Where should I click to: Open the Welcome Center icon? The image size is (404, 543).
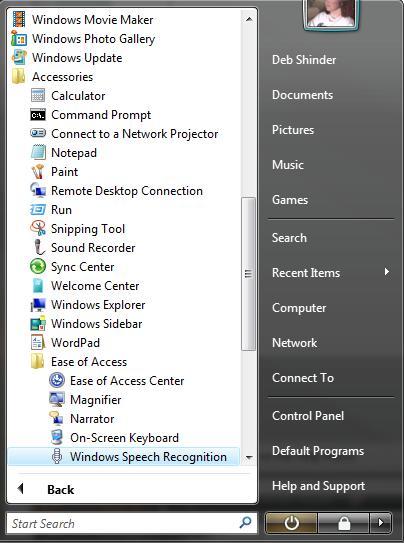tap(38, 285)
